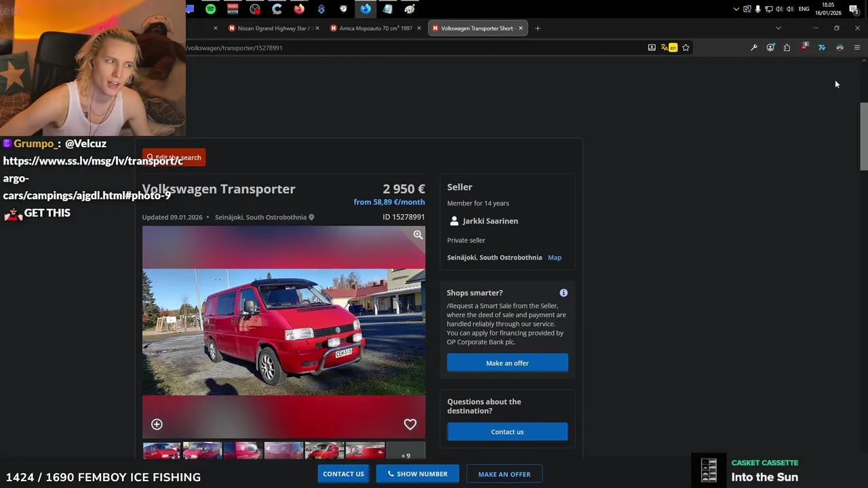The height and width of the screenshot is (488, 868).
Task: Click the listing ID 15278991 text
Action: 403,217
